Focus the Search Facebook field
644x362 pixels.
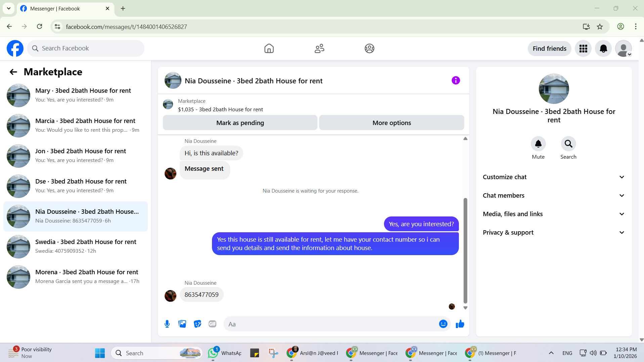(86, 48)
